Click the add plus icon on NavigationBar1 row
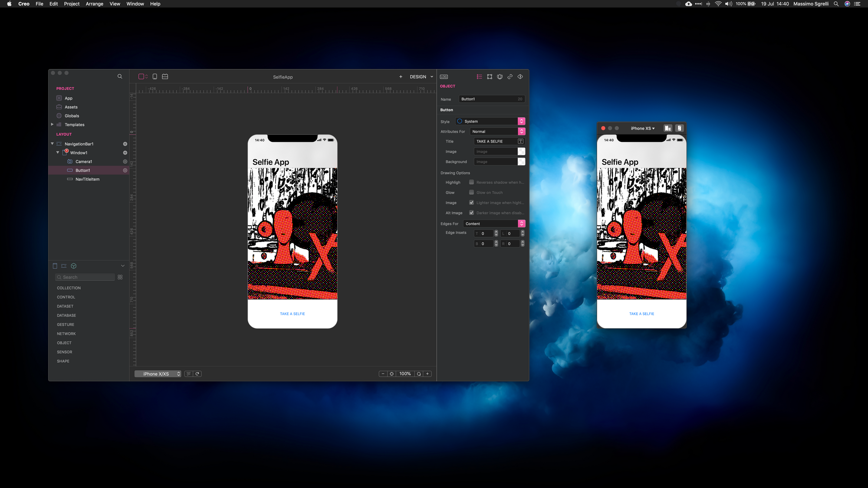The image size is (868, 488). coord(125,144)
